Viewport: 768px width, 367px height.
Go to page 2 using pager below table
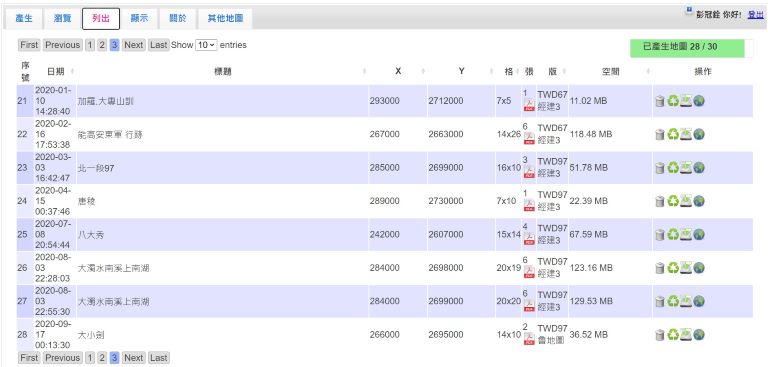coord(102,358)
